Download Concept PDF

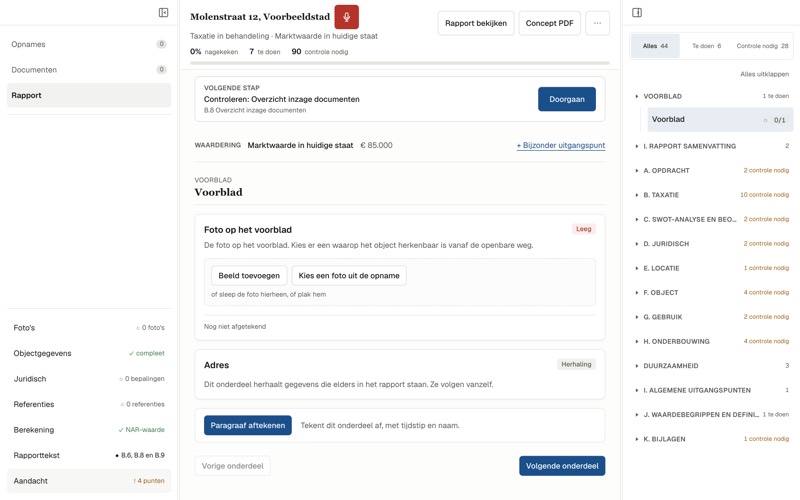coord(549,23)
